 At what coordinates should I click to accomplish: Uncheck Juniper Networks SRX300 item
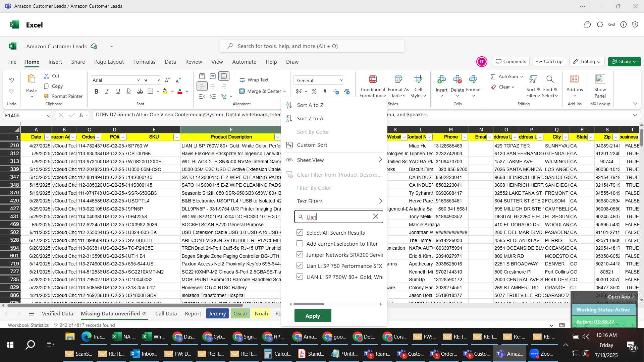coord(300,255)
